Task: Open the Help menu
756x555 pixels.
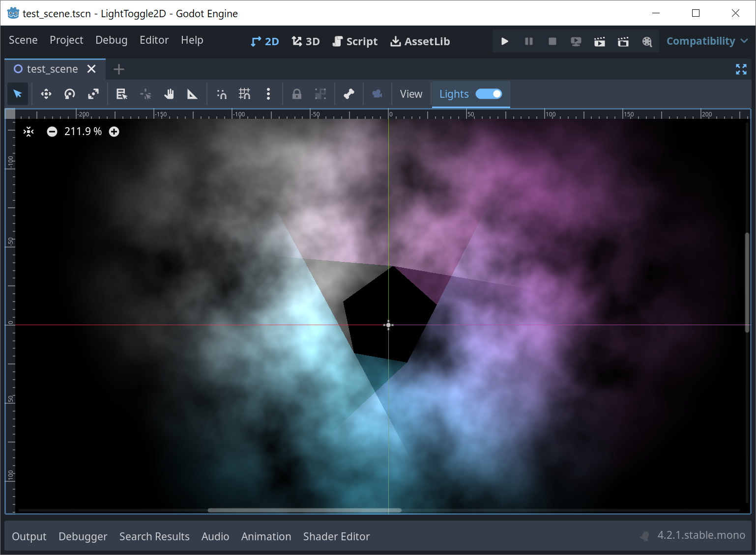Action: coord(192,40)
